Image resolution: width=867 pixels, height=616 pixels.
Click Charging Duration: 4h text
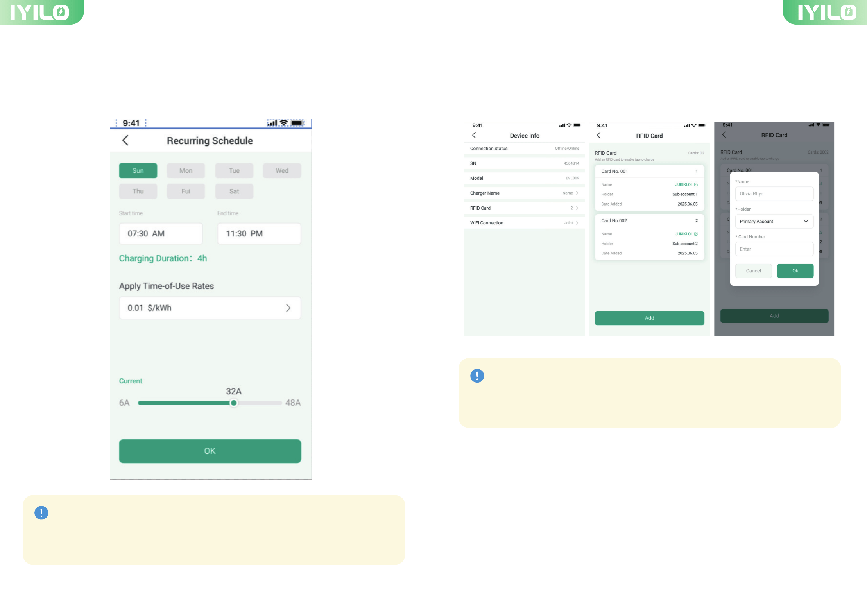tap(163, 258)
